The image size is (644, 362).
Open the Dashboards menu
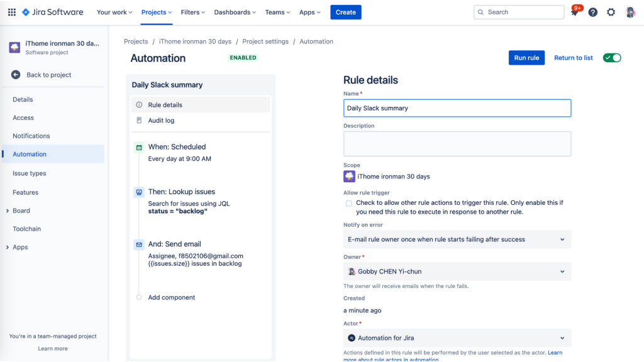click(x=235, y=13)
